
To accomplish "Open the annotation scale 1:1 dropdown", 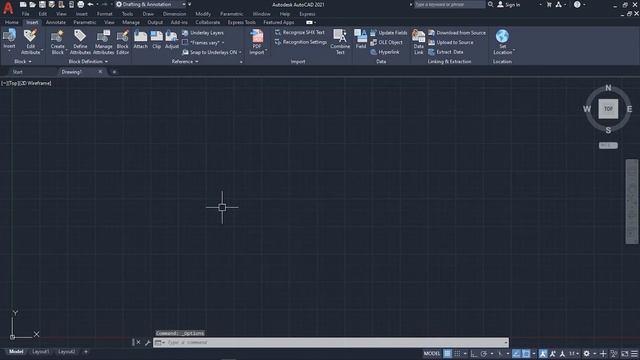I will coord(574,353).
